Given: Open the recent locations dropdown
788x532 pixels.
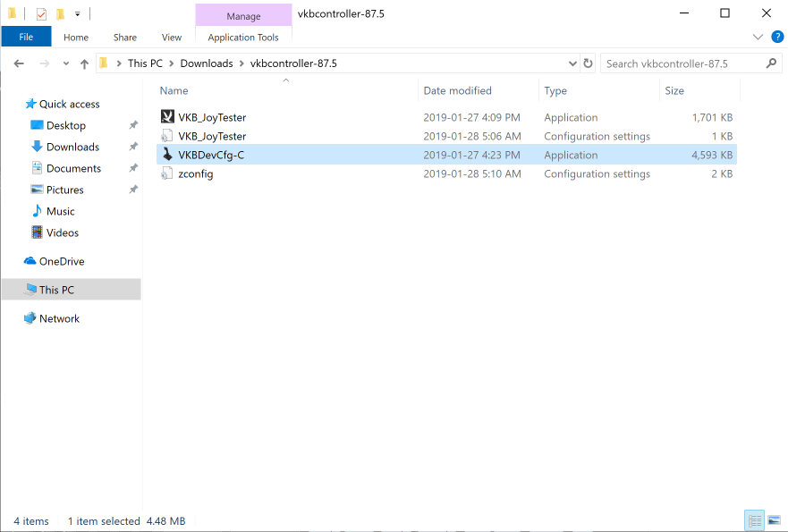Looking at the screenshot, I should tap(66, 63).
